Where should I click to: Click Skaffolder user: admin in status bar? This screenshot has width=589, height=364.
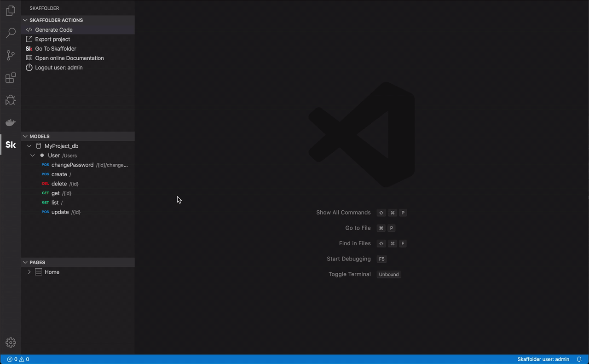(x=543, y=359)
